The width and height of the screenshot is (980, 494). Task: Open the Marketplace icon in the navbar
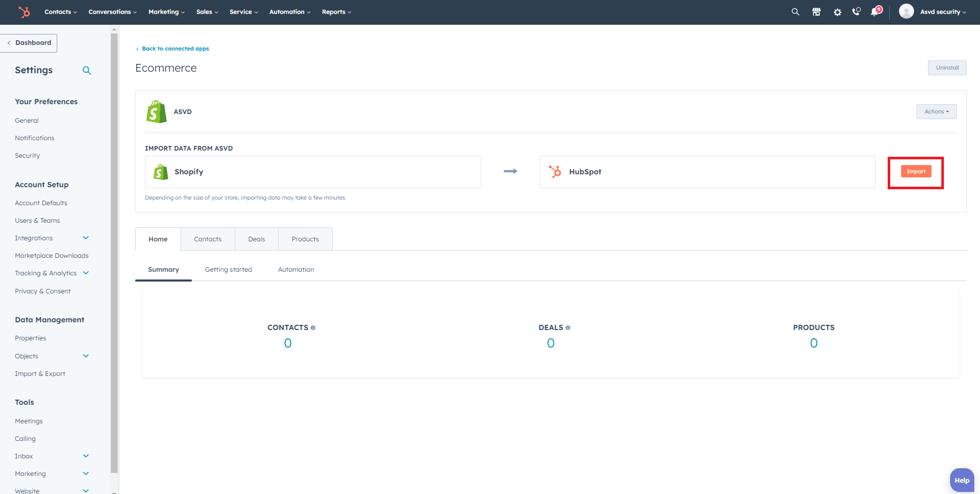(816, 12)
